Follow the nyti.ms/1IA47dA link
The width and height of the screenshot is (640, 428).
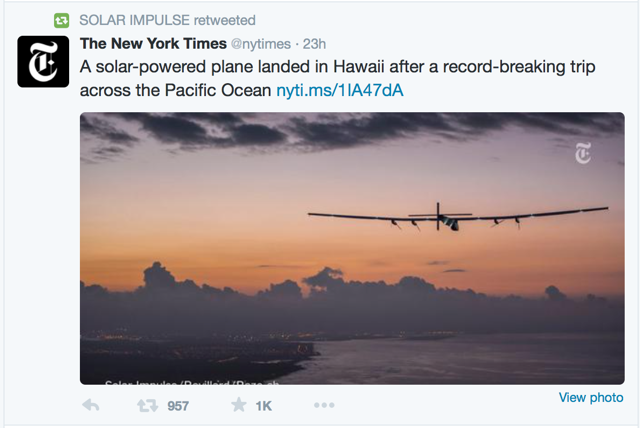coord(340,90)
